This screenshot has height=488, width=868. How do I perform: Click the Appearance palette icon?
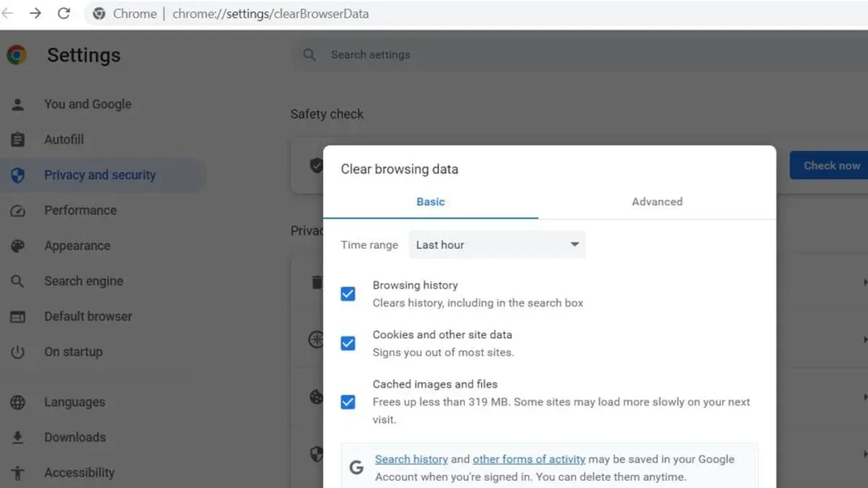tap(18, 246)
